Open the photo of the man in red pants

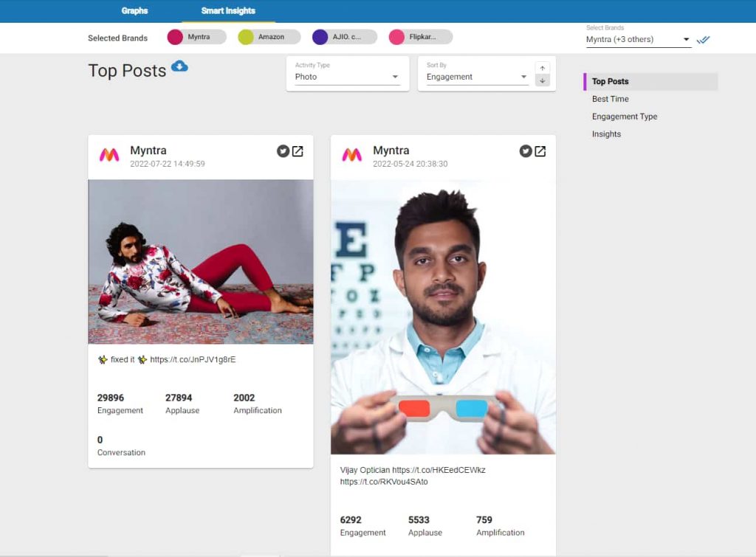pyautogui.click(x=201, y=262)
